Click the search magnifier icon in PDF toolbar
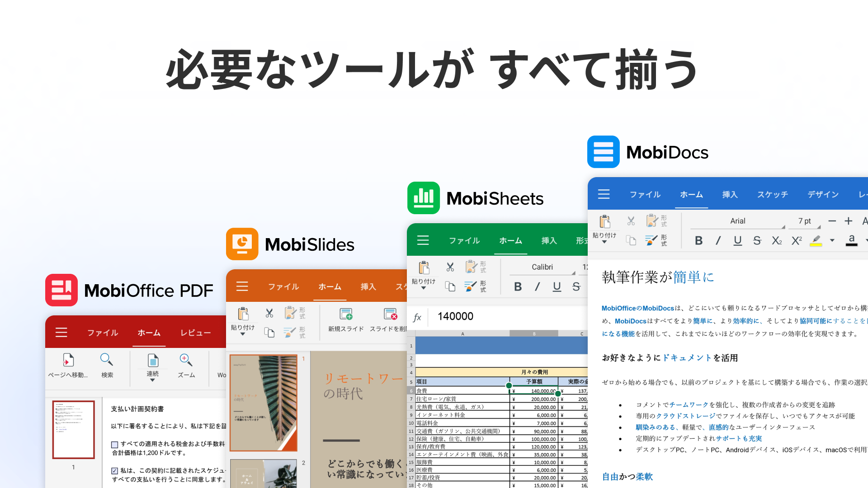Image resolution: width=868 pixels, height=488 pixels. (x=107, y=360)
